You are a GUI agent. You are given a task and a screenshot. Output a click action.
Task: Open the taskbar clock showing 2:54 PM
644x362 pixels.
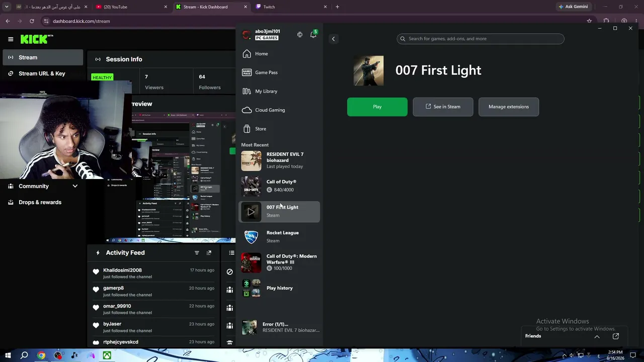pos(615,355)
